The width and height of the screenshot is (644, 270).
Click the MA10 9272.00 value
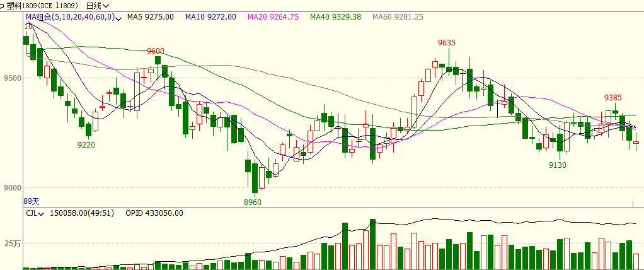[210, 17]
